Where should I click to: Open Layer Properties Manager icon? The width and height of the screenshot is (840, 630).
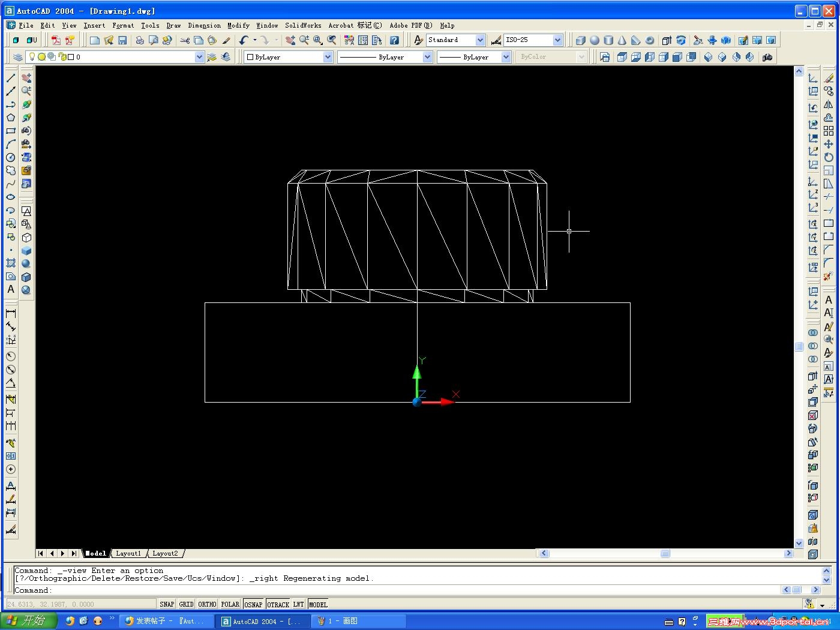pyautogui.click(x=18, y=57)
